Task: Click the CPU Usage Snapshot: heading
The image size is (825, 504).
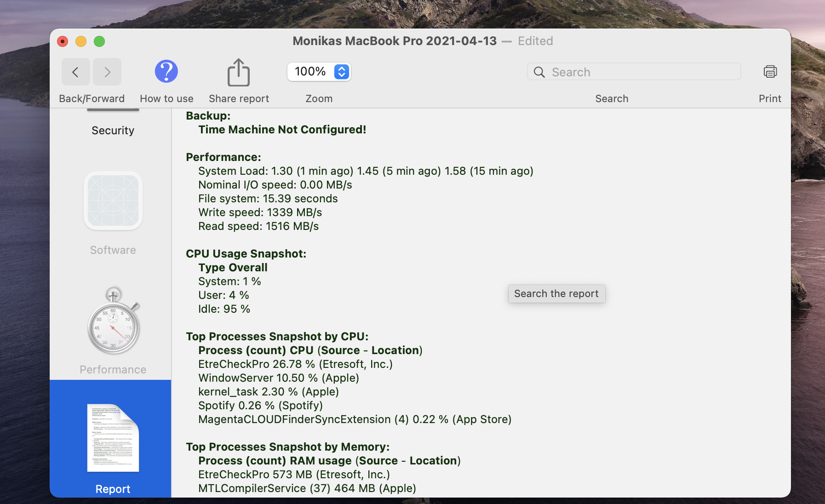Action: point(246,254)
